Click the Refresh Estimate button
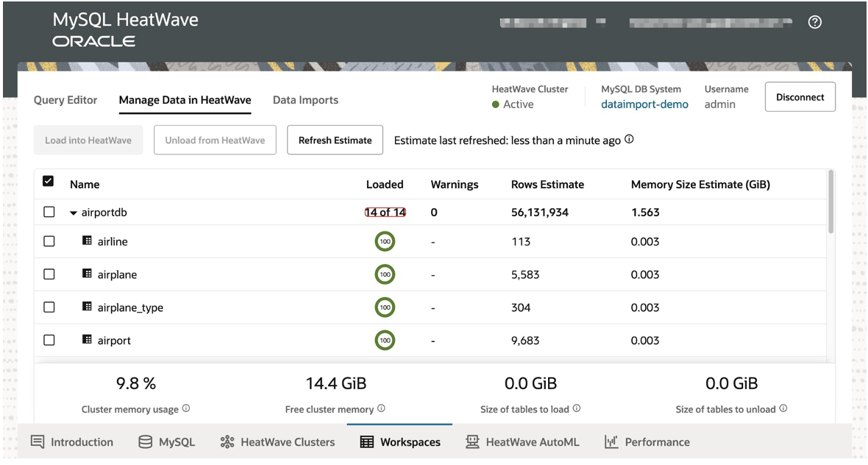This screenshot has width=868, height=465. [335, 140]
